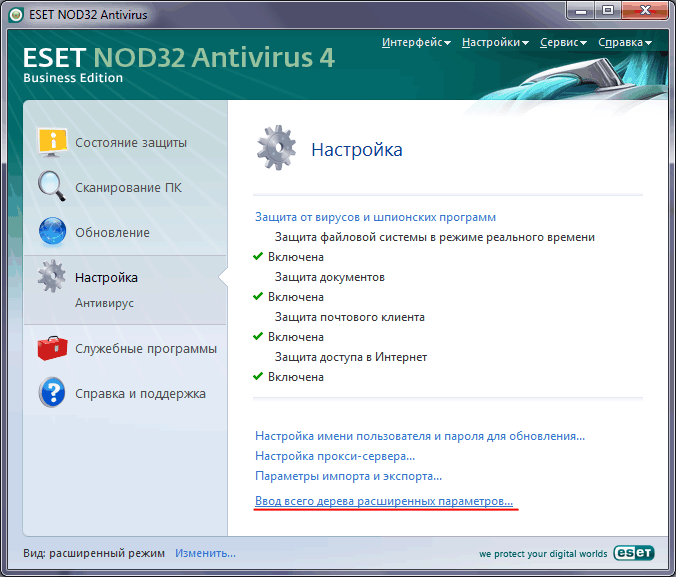Open Ввод всего дерева расширенных параметров link

point(384,497)
